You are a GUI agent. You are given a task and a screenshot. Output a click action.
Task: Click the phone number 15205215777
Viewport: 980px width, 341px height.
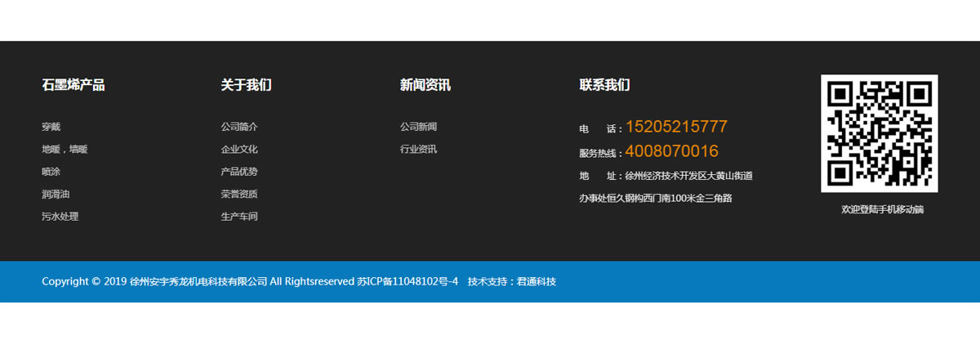click(676, 127)
